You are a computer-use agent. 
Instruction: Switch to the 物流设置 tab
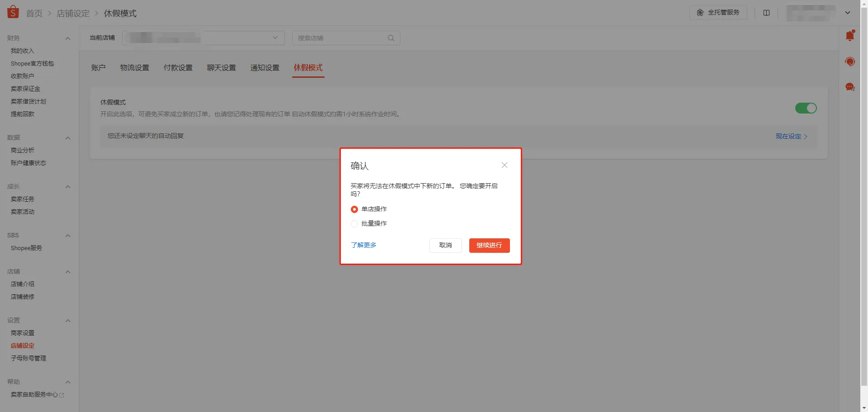135,67
